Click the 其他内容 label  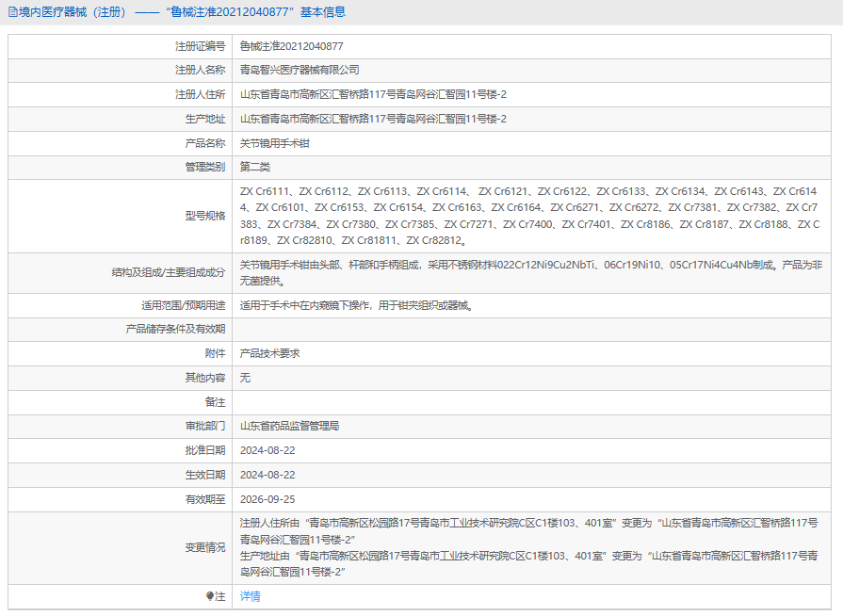(205, 378)
